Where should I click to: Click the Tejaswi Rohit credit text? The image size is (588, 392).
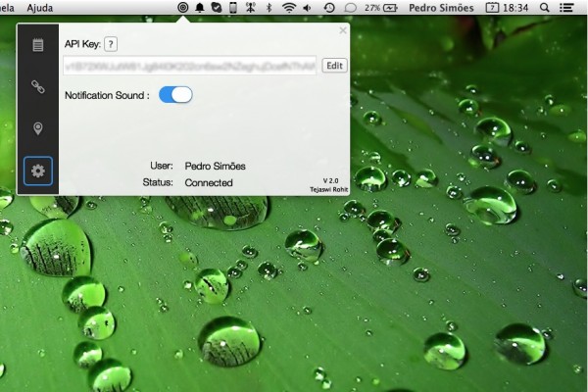(329, 189)
